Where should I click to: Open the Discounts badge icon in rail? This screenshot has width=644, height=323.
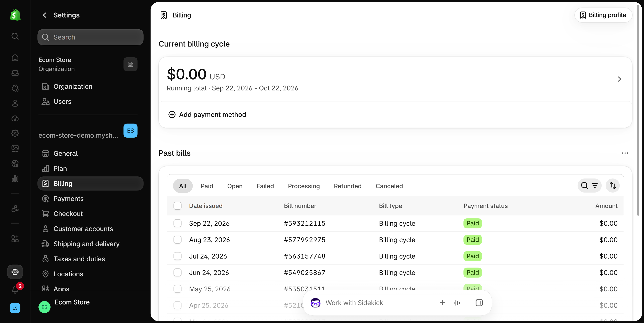point(15,133)
